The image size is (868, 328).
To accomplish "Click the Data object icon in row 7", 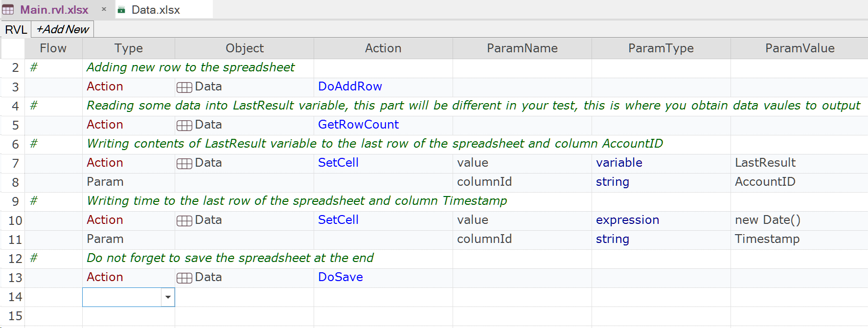I will [x=184, y=163].
